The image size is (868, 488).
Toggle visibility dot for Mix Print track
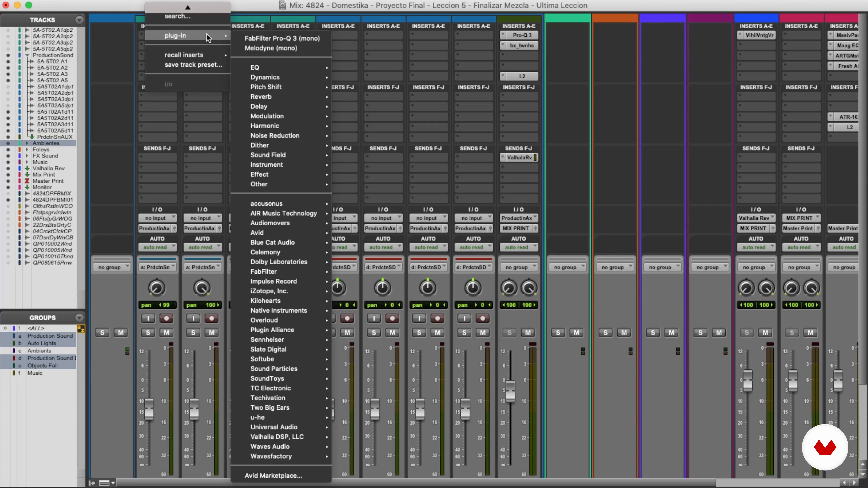pyautogui.click(x=8, y=174)
